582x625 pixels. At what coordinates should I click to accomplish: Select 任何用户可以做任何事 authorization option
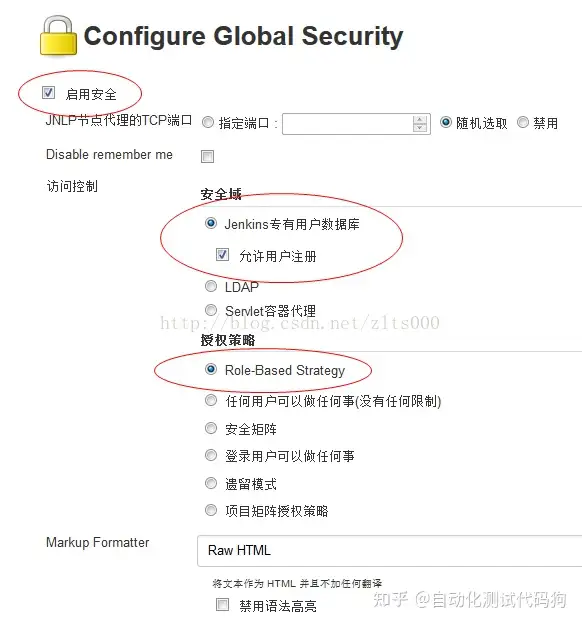[x=211, y=400]
